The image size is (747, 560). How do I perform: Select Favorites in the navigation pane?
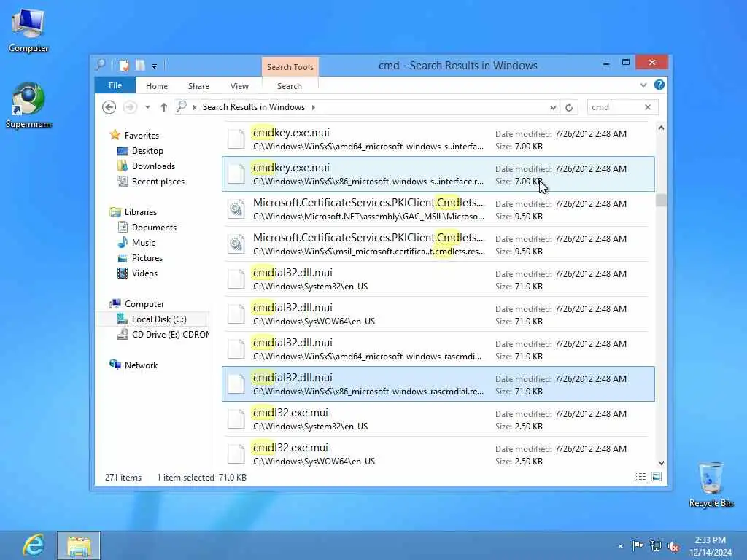[x=142, y=135]
